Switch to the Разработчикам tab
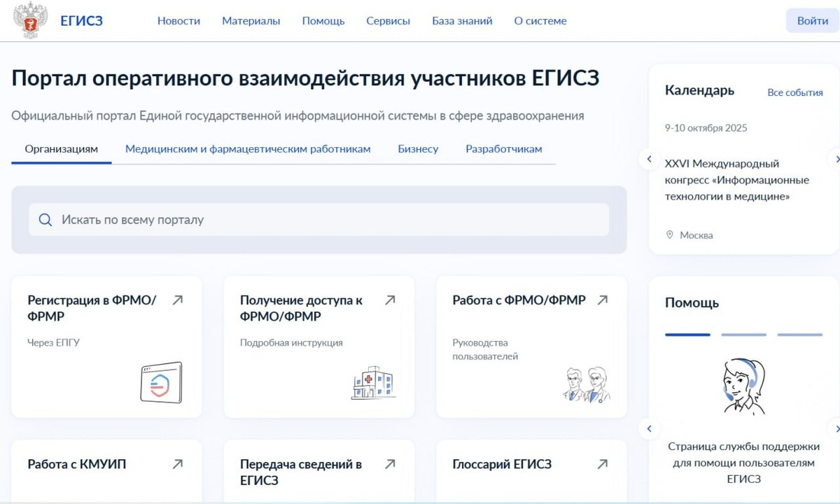The width and height of the screenshot is (840, 504). click(x=504, y=149)
